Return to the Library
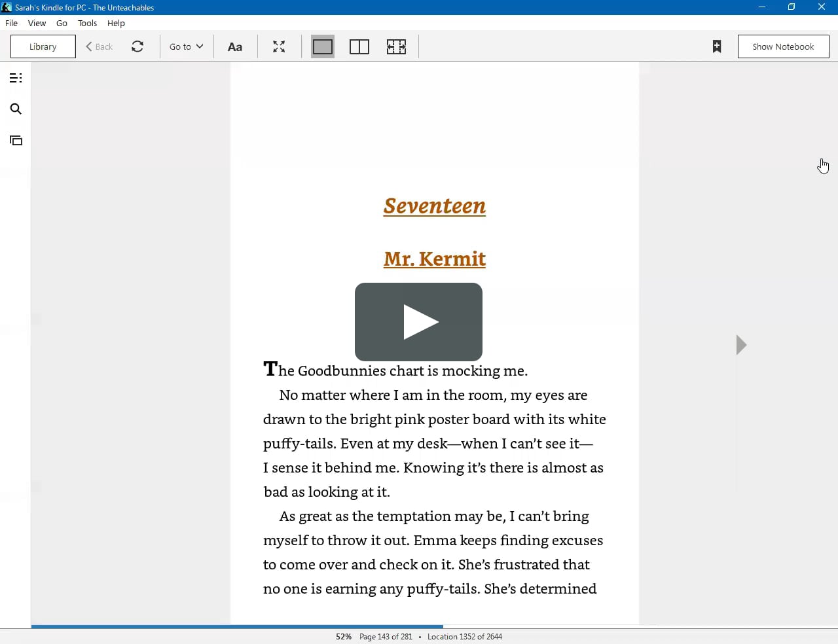Screen dimensions: 838x644 pos(43,46)
